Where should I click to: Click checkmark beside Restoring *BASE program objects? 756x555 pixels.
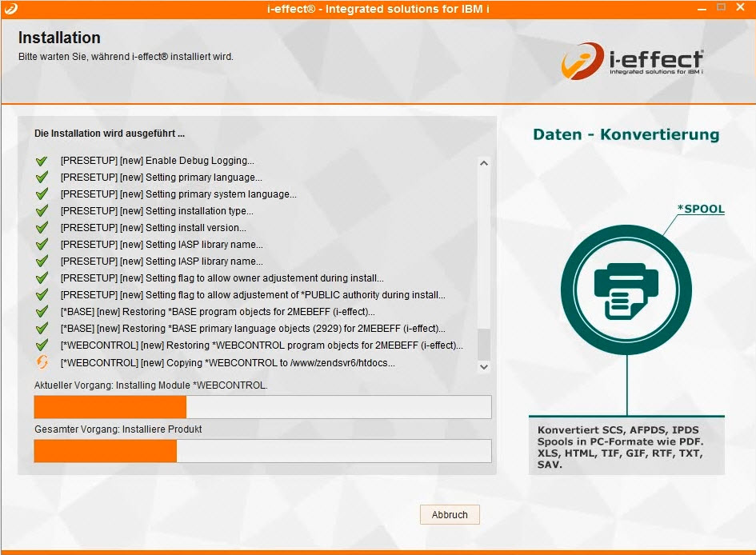(42, 312)
